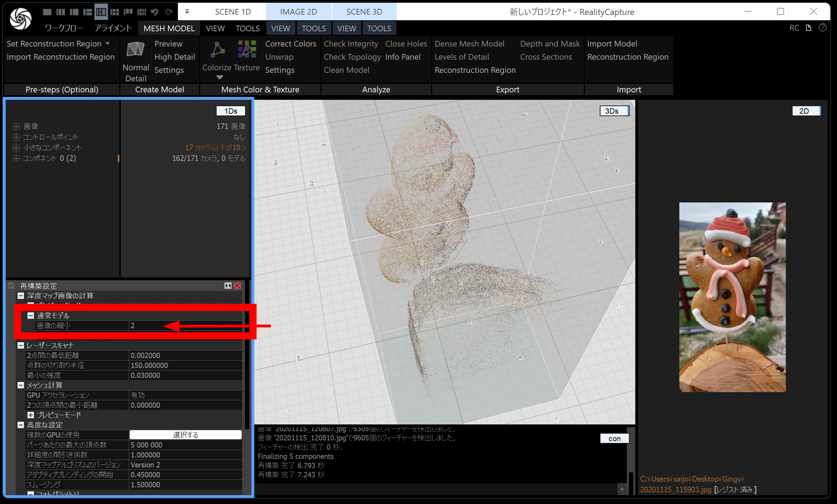Click the Colorize icon

[217, 50]
